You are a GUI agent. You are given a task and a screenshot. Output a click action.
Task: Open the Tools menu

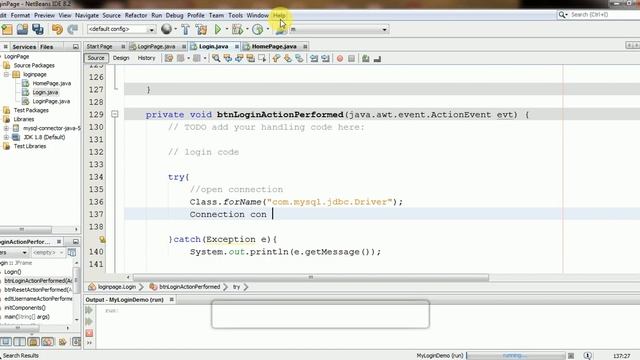tap(235, 15)
